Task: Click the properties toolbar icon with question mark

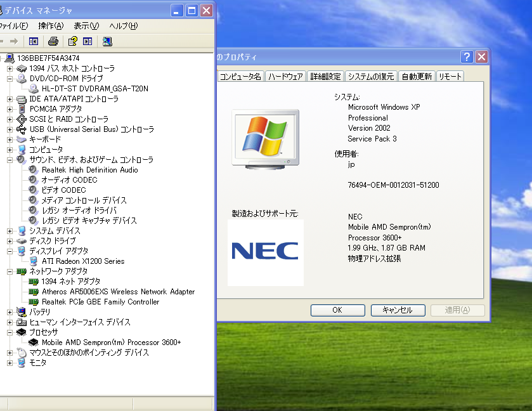Action: click(x=73, y=41)
